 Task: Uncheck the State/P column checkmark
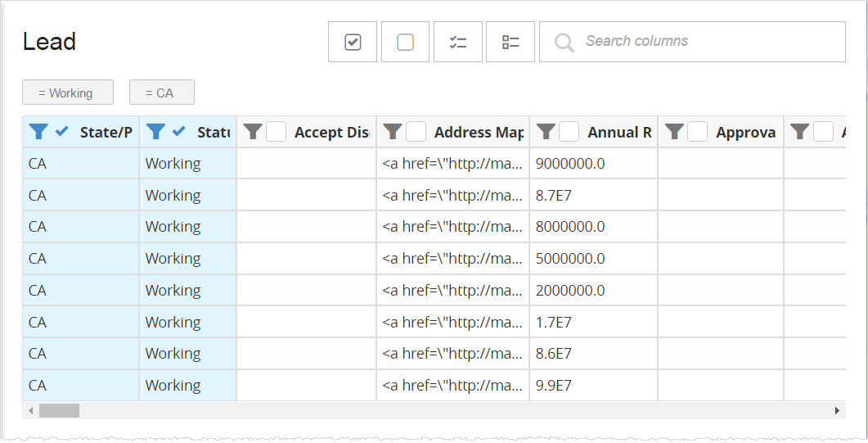(x=62, y=132)
